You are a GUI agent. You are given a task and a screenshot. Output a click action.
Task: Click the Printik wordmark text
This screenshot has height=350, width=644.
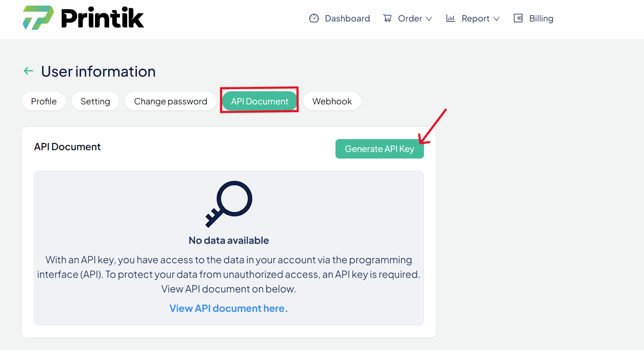coord(102,18)
